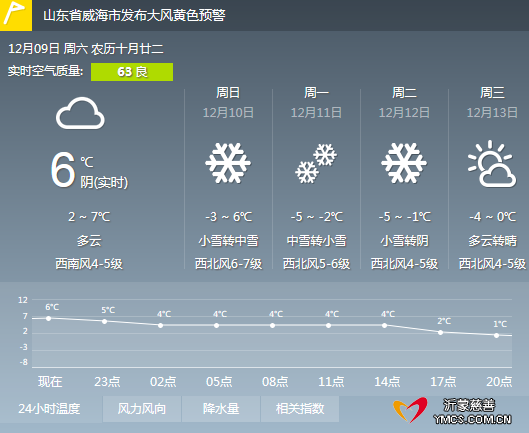529x433 pixels.
Task: Switch to the 降水量 tab
Action: point(221,409)
